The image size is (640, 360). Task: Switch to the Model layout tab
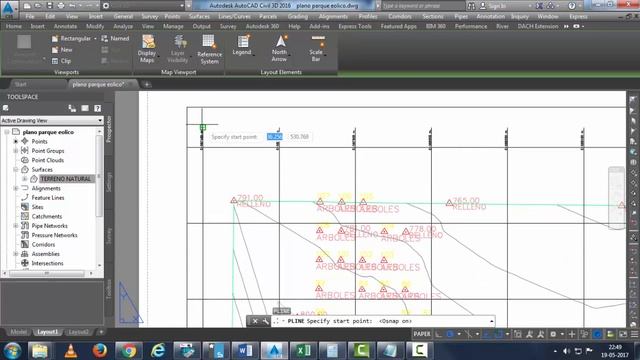coord(19,332)
